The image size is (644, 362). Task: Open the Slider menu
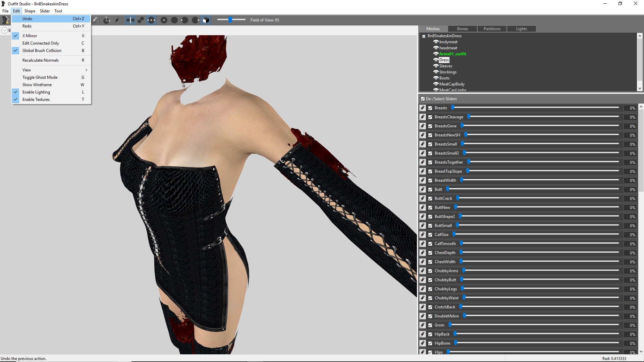tap(45, 11)
